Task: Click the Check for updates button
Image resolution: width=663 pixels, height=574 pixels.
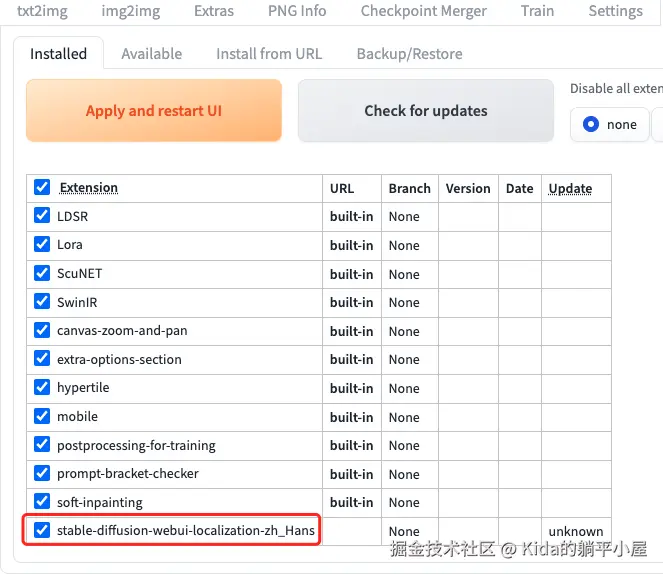Action: point(426,110)
